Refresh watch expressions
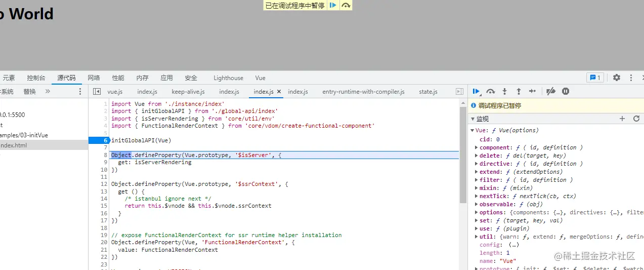 pos(636,119)
